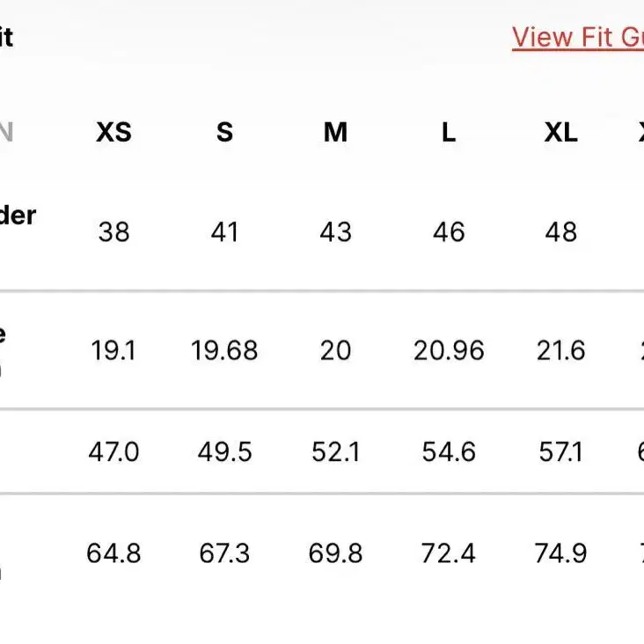Viewport: 644px width, 644px height.
Task: Click the shoulder value 48 for XL
Action: (561, 232)
